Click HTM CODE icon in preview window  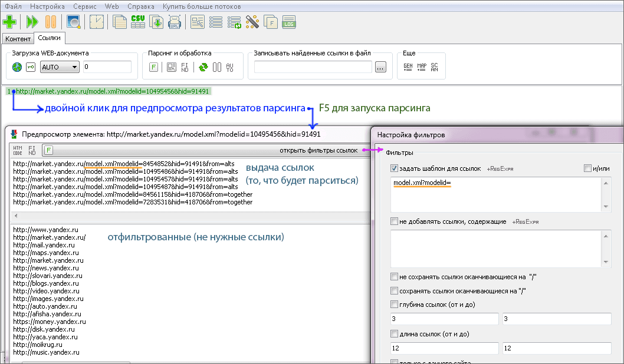point(18,150)
